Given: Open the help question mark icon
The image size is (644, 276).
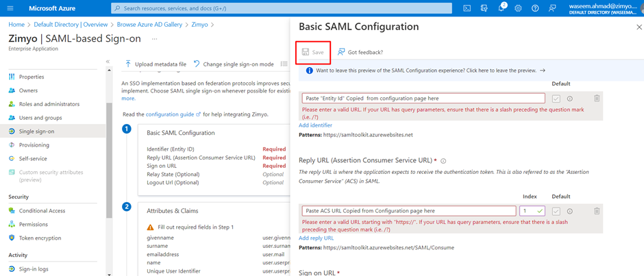Looking at the screenshot, I should (535, 8).
